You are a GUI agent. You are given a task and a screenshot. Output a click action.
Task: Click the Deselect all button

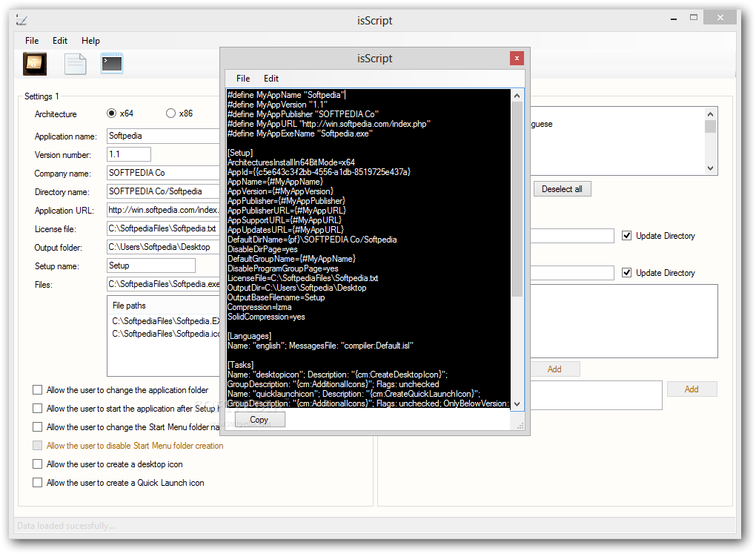click(x=562, y=188)
